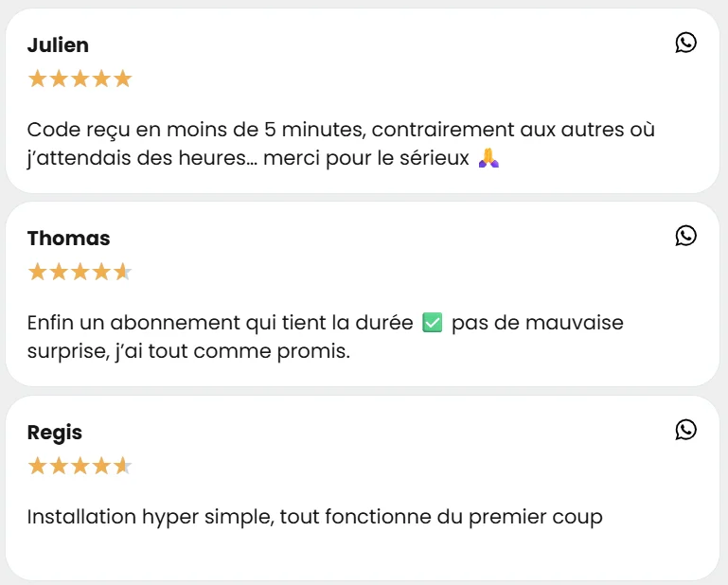Select the first star of Regis's rating

point(38,466)
